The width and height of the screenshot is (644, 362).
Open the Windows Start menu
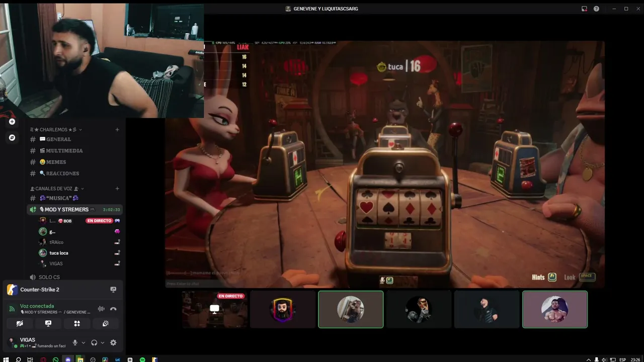pos(6,359)
